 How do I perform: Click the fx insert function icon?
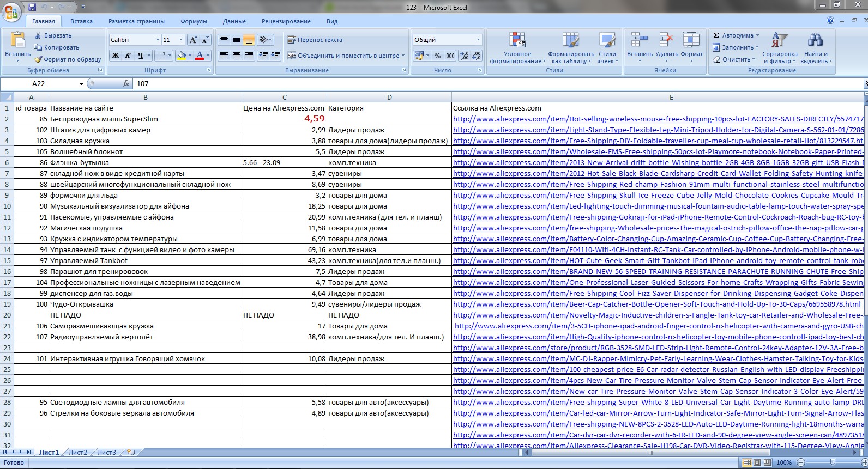click(x=126, y=83)
